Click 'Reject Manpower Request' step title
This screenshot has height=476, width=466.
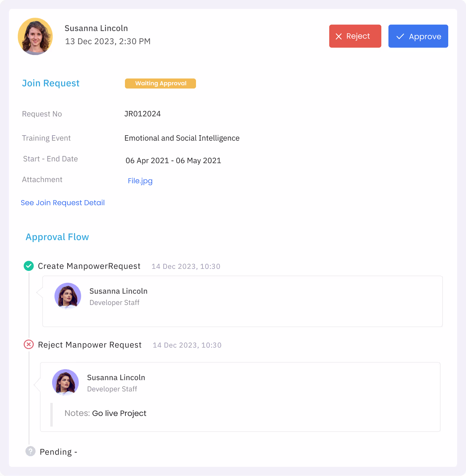(x=90, y=345)
